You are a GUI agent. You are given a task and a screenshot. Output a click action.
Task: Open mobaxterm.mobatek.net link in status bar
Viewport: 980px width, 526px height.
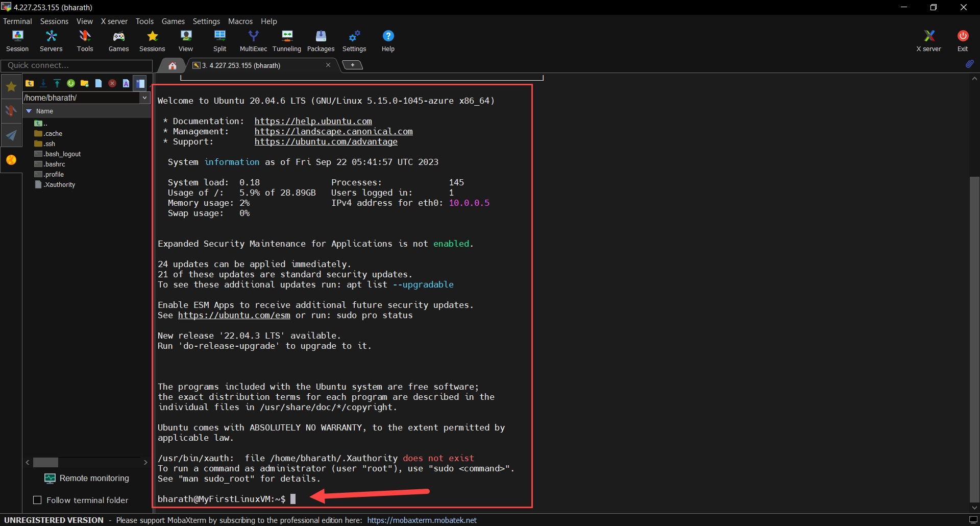pos(422,520)
